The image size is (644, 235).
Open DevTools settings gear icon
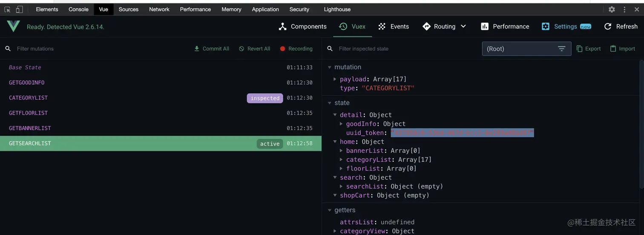point(612,9)
